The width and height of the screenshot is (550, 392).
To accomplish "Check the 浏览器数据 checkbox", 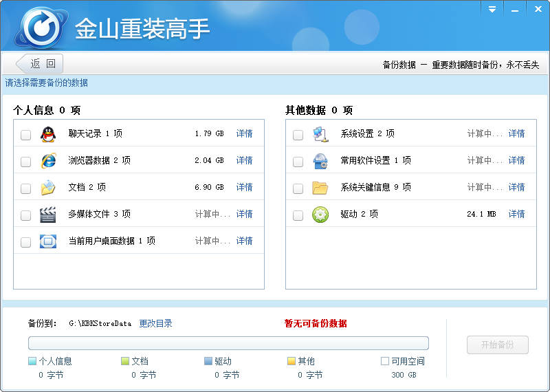I will coord(25,162).
